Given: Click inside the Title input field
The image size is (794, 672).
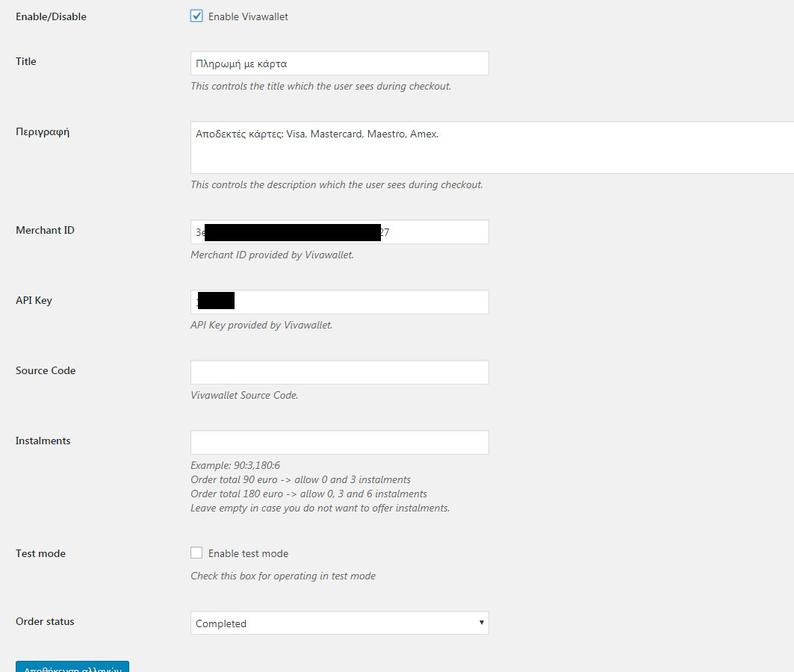Looking at the screenshot, I should (x=339, y=63).
